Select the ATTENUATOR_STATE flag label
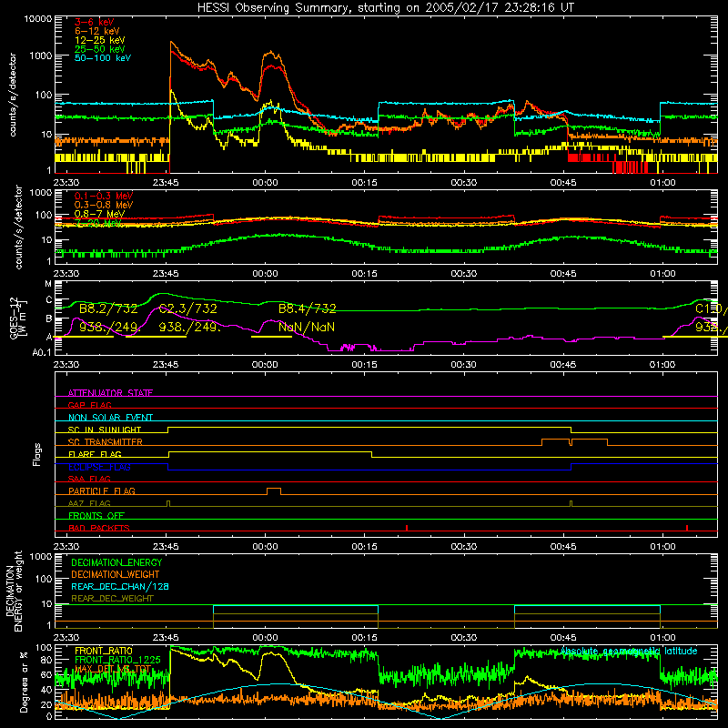Image resolution: width=728 pixels, height=728 pixels. (110, 393)
